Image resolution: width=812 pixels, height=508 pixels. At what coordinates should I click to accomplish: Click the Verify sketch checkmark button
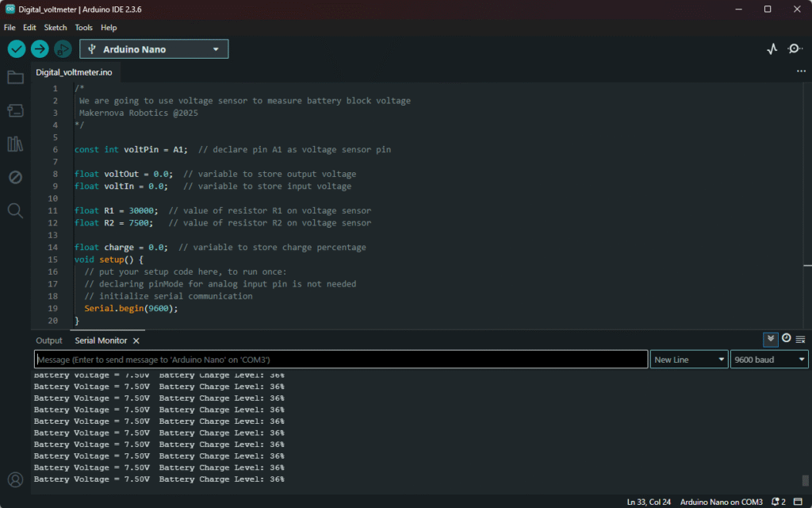pyautogui.click(x=17, y=49)
